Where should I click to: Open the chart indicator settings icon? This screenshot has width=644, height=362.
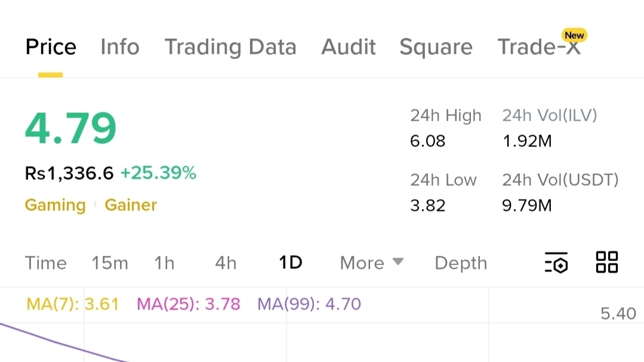click(x=556, y=263)
